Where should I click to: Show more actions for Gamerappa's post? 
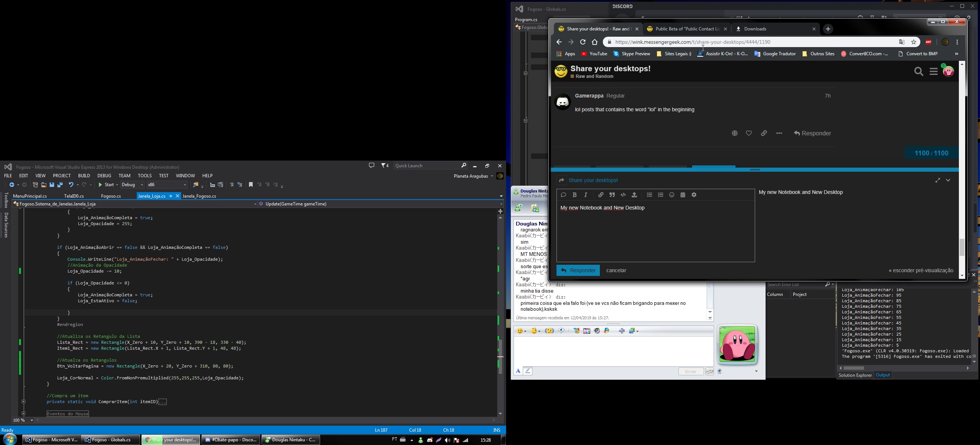779,133
